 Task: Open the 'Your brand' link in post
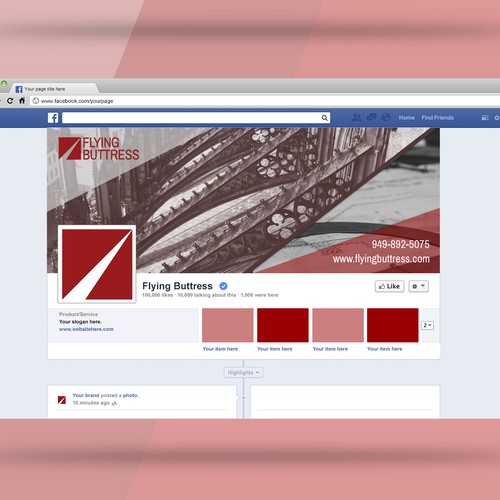tap(86, 395)
